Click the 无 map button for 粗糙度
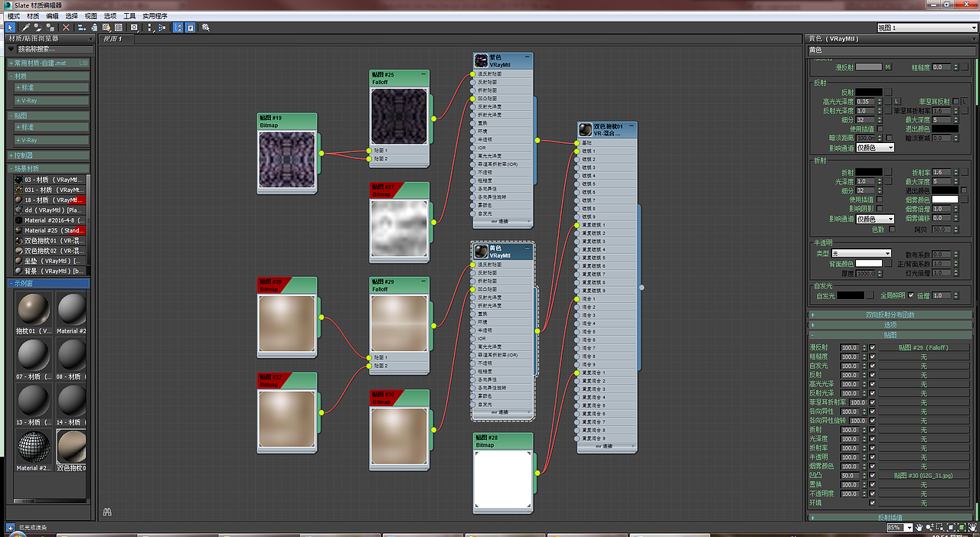Viewport: 980px width, 537px height. tap(923, 356)
